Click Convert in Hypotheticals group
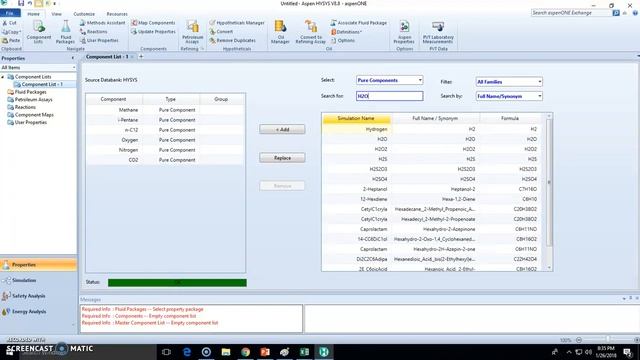This screenshot has width=640, height=360. point(221,31)
